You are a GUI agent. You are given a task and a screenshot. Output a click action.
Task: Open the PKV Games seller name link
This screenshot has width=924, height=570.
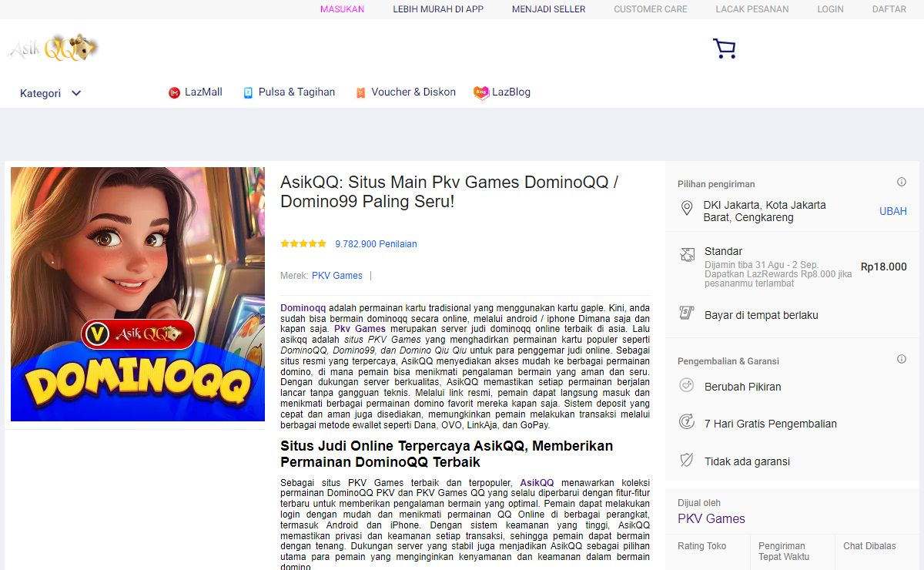pos(711,518)
